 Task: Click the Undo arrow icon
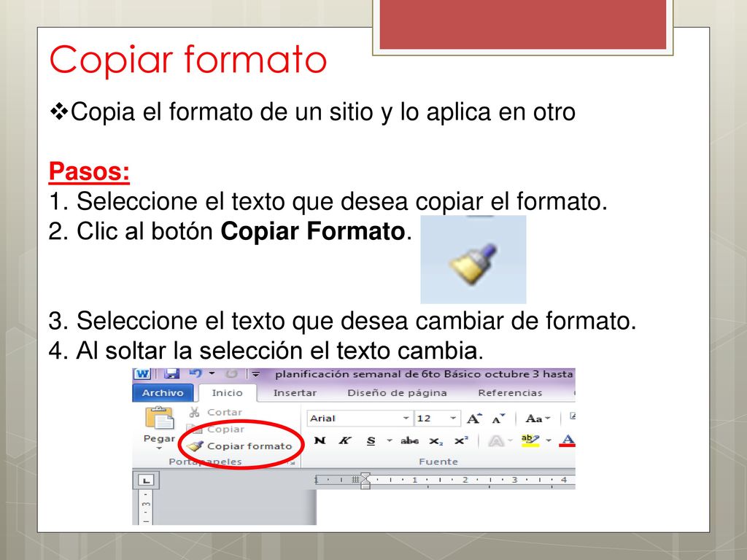tap(196, 374)
